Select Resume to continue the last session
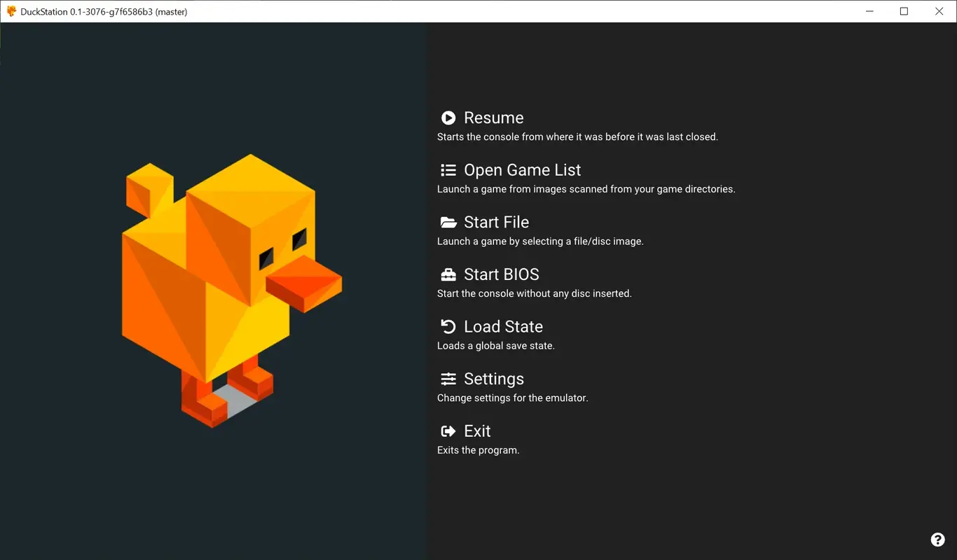The height and width of the screenshot is (560, 957). pos(494,118)
